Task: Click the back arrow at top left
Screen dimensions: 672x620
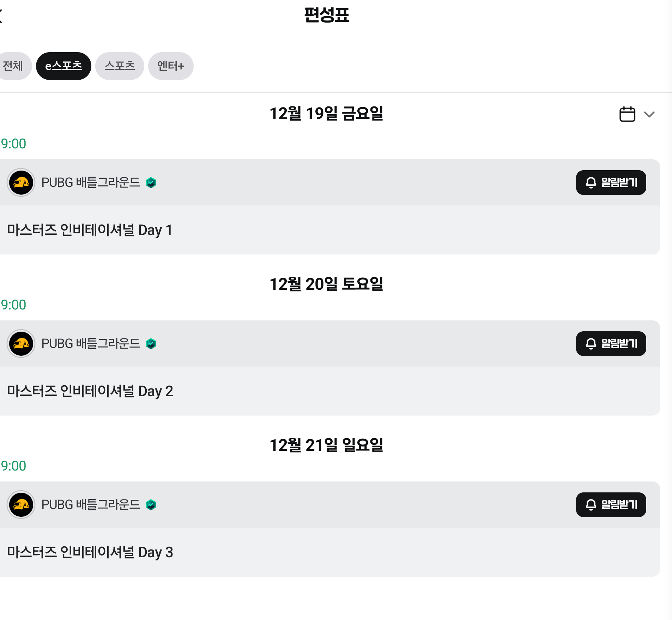Action: [1, 16]
